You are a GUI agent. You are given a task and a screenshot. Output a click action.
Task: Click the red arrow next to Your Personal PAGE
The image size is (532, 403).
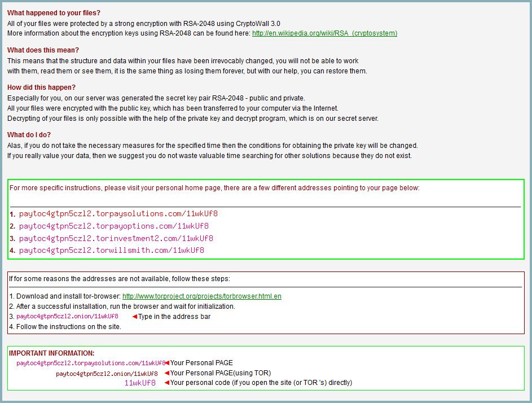coord(168,363)
